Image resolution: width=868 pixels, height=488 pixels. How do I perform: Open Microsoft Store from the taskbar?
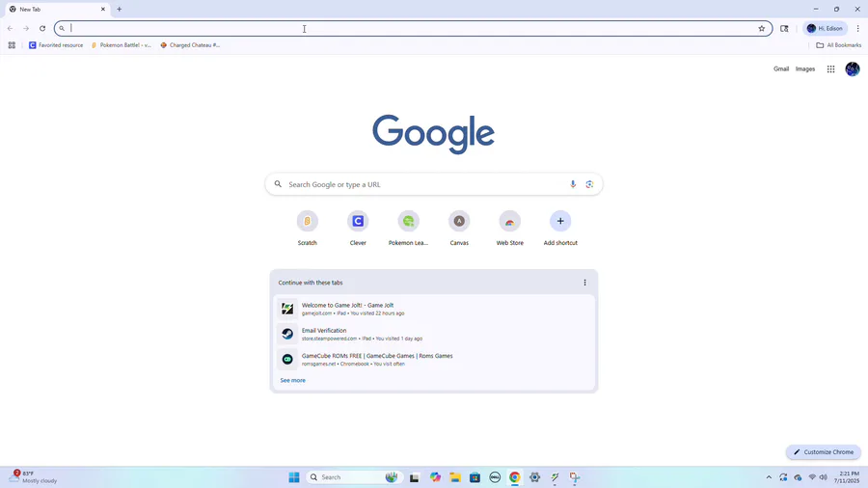tap(475, 477)
